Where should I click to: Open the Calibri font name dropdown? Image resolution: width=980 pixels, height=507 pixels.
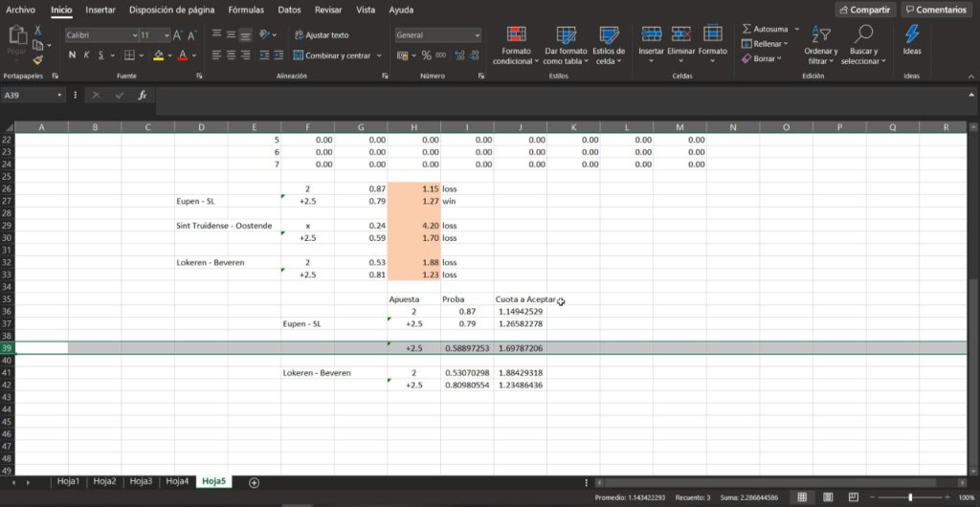pos(135,35)
